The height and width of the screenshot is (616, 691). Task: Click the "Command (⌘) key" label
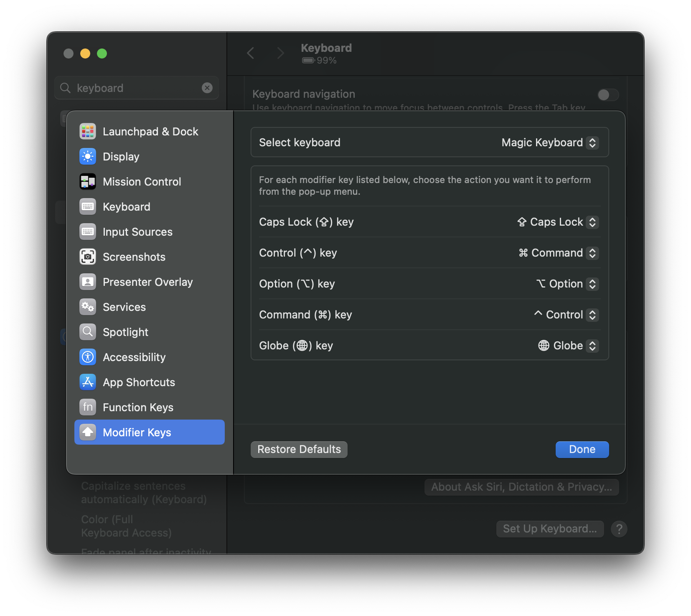305,315
